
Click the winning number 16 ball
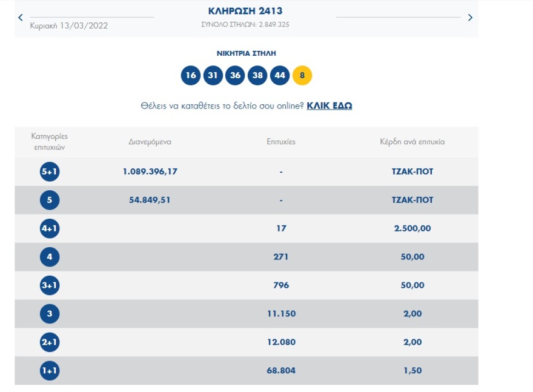191,76
